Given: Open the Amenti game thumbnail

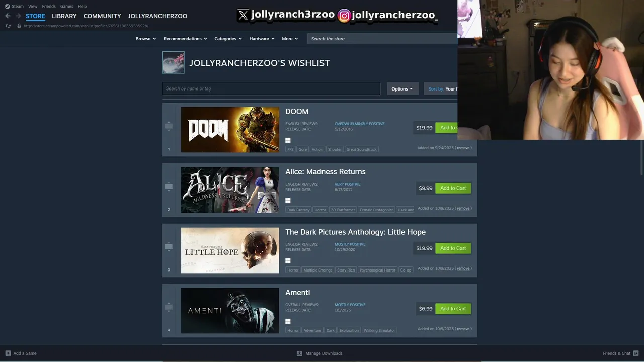Looking at the screenshot, I should (230, 311).
